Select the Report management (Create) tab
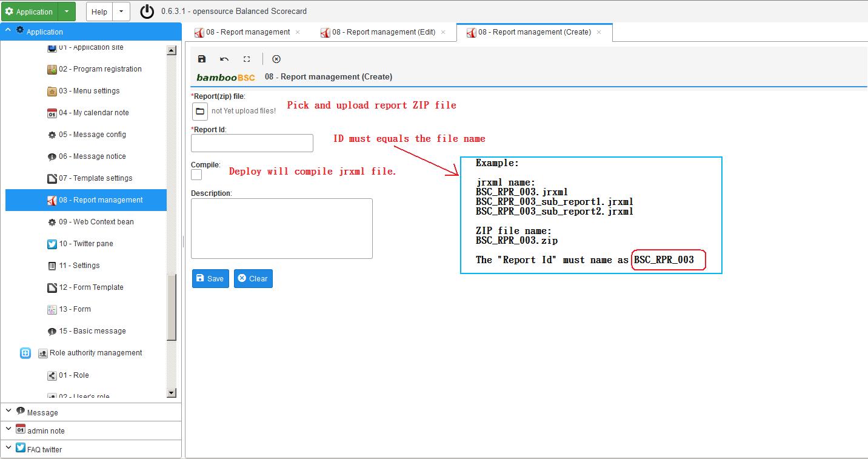The image size is (868, 459). [534, 32]
